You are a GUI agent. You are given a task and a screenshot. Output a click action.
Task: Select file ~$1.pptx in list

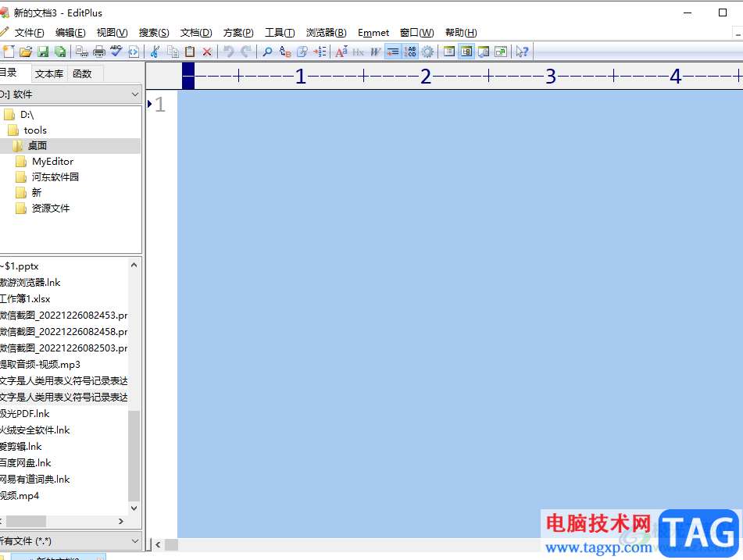click(x=20, y=266)
